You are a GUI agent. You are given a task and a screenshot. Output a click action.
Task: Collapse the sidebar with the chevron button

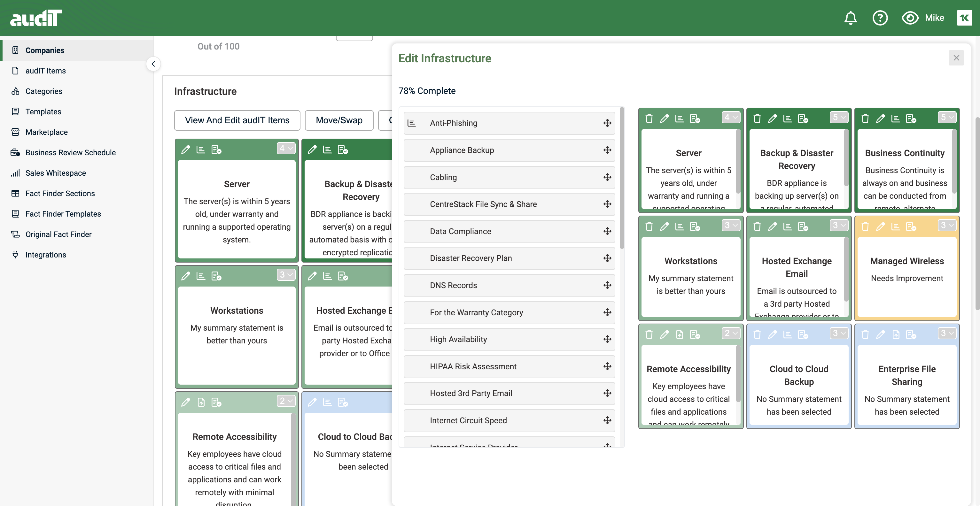[153, 64]
